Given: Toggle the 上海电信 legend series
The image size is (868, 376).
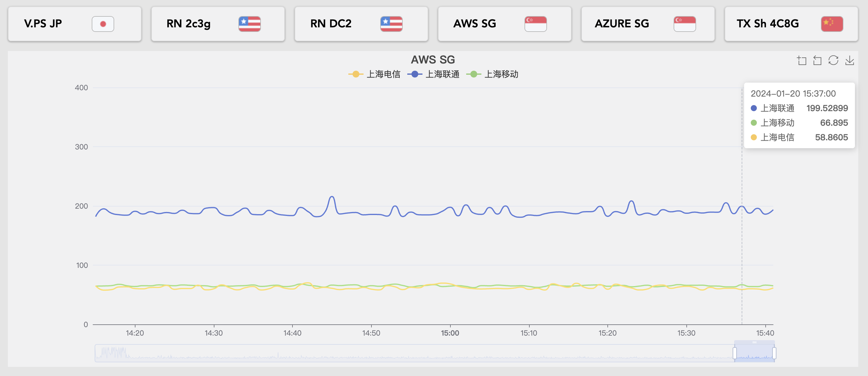Looking at the screenshot, I should coord(374,74).
